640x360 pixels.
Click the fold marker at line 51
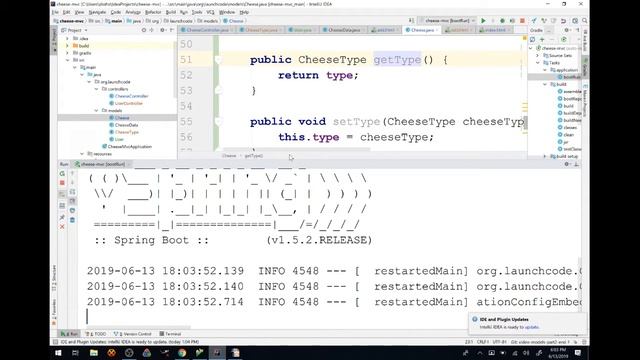218,60
